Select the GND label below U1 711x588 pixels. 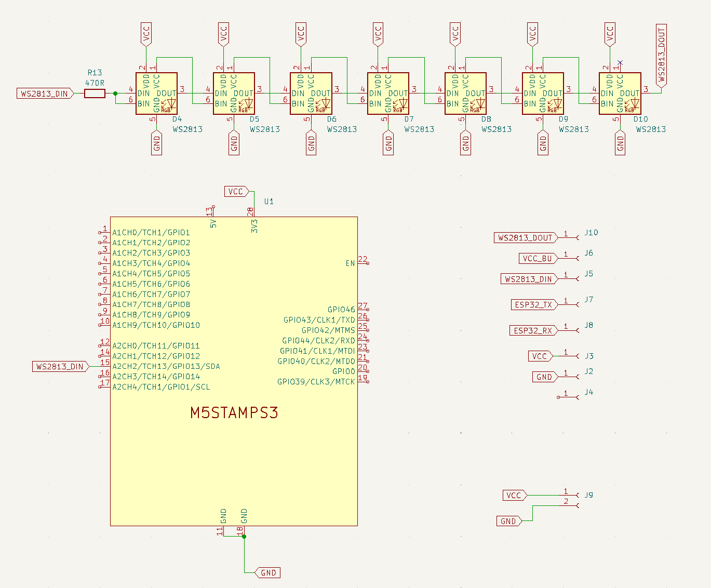pyautogui.click(x=267, y=572)
